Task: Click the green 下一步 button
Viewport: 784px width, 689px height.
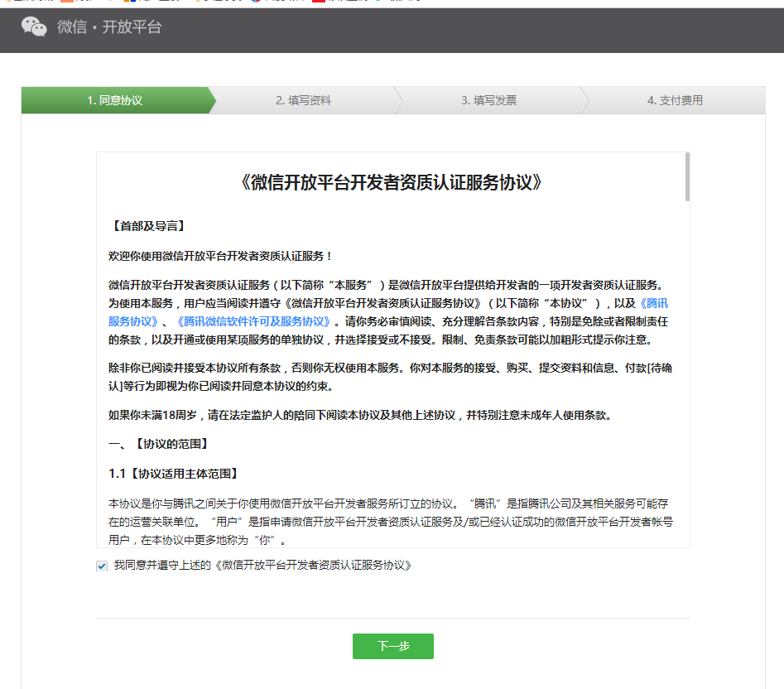Action: [x=393, y=646]
